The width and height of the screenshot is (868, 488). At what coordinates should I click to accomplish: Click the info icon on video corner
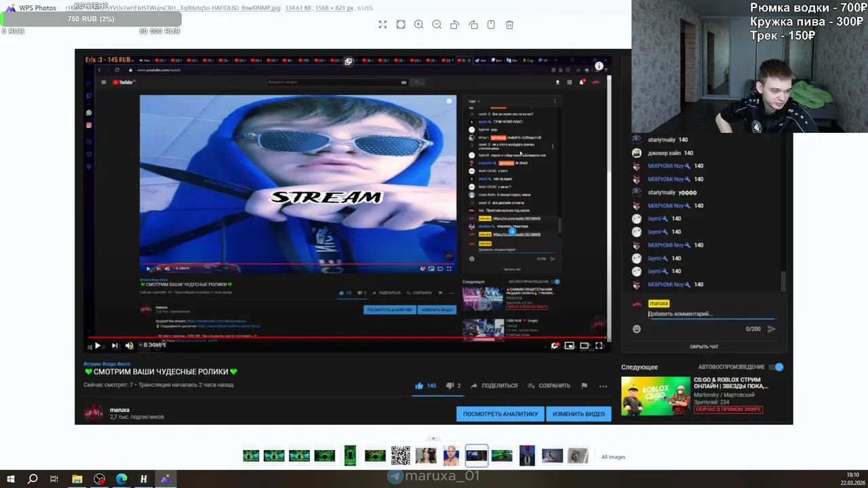click(x=599, y=66)
